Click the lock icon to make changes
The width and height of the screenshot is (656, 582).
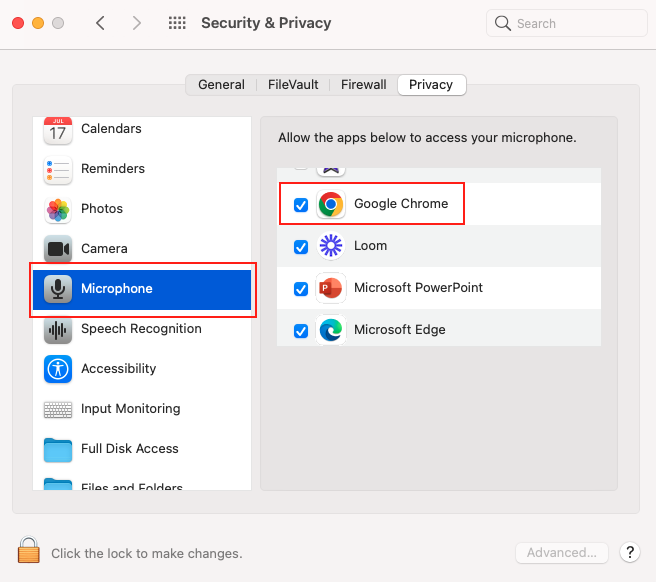(29, 551)
